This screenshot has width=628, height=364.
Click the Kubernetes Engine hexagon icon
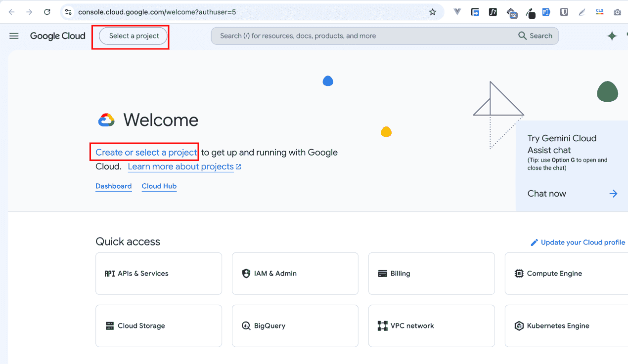click(x=519, y=326)
